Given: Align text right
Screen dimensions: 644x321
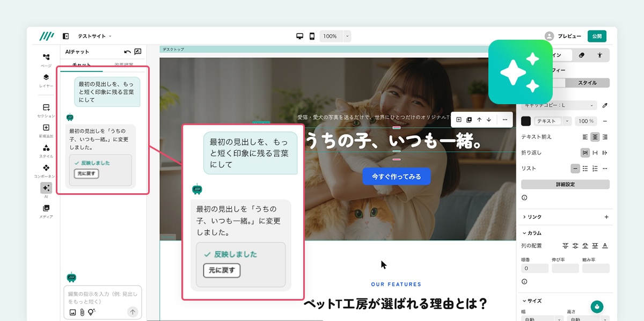Looking at the screenshot, I should coord(605,137).
